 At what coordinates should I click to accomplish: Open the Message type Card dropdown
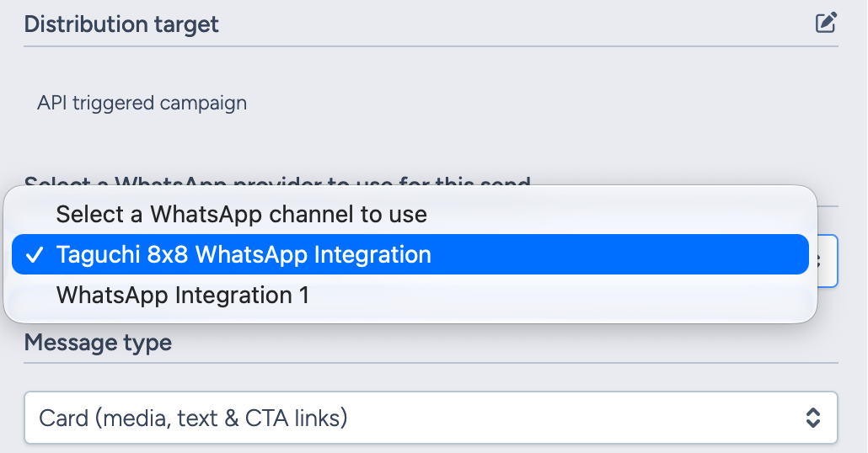coord(431,418)
